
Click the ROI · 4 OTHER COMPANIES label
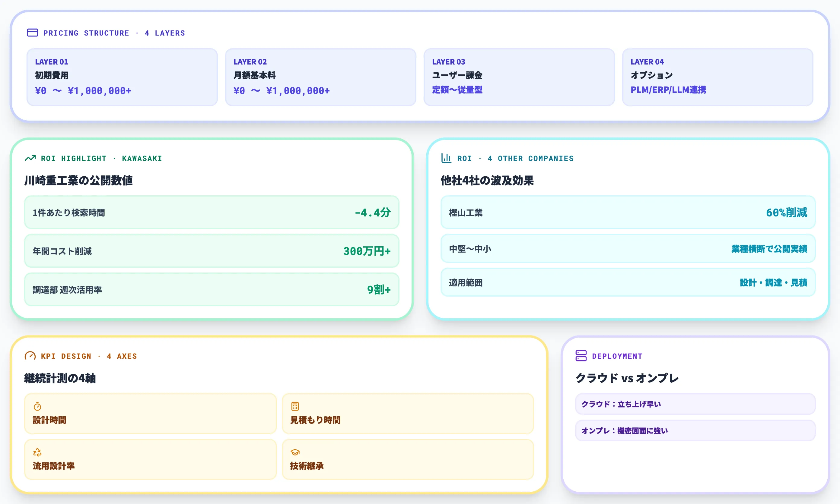click(x=515, y=158)
